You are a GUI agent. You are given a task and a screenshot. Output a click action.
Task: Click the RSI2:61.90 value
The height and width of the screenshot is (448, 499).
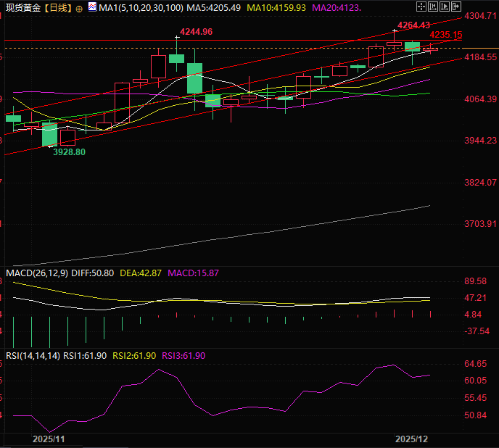coord(134,356)
